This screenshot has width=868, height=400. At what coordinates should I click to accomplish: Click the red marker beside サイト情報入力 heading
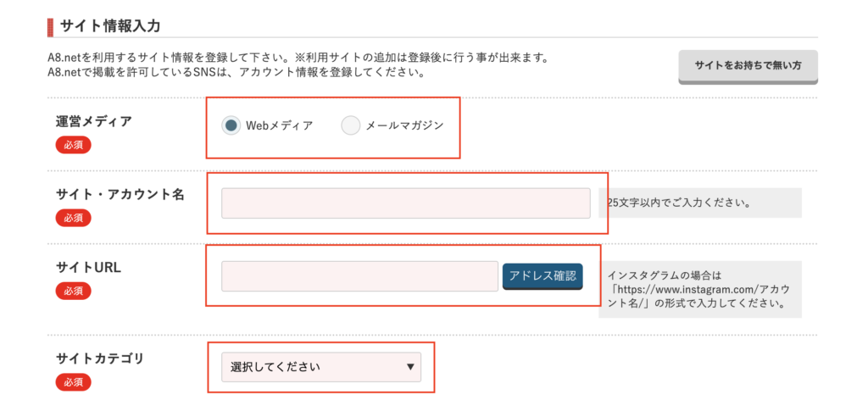point(50,26)
